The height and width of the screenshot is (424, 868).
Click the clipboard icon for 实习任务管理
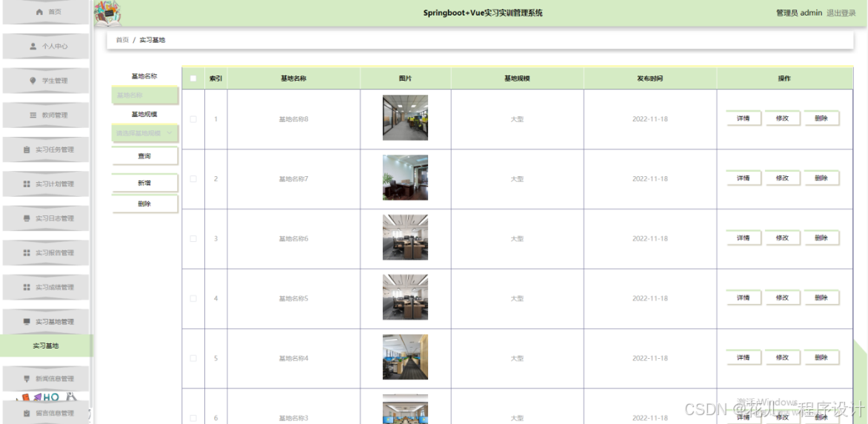click(x=27, y=149)
